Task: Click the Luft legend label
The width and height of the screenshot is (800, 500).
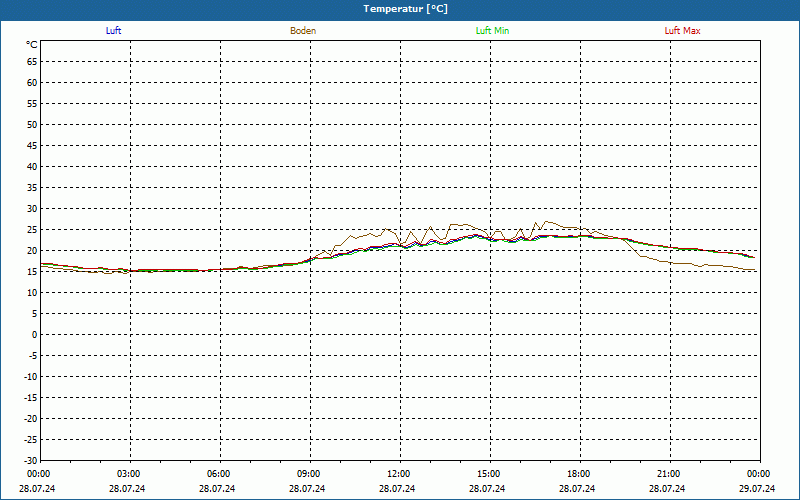Action: [113, 31]
